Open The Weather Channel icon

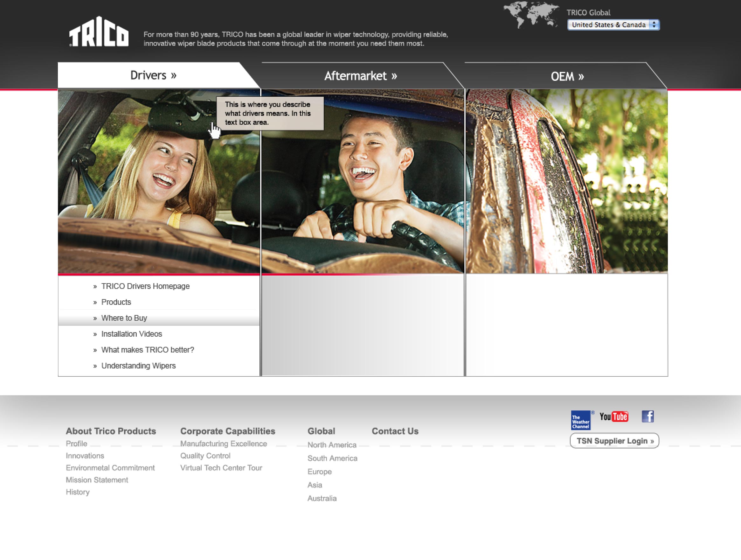tap(580, 420)
